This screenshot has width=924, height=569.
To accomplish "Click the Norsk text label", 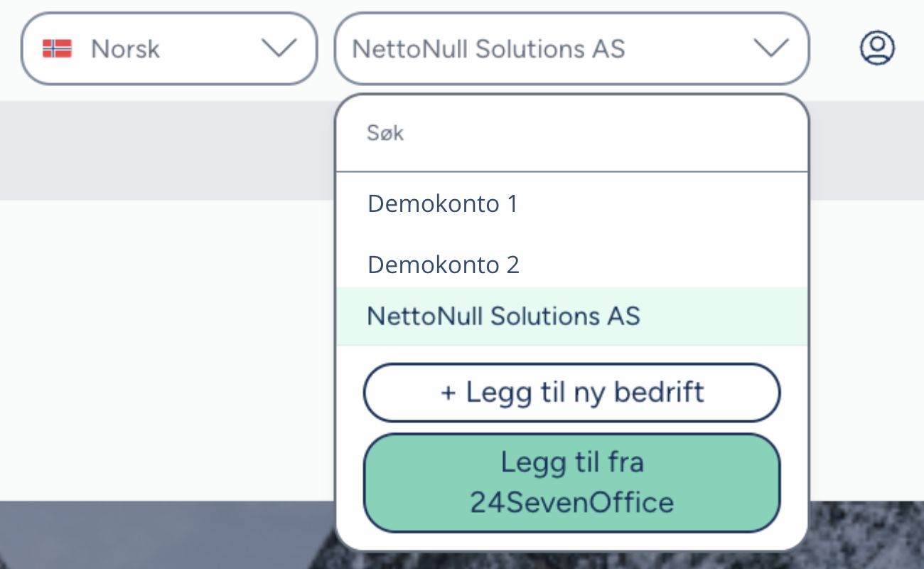I will coord(126,49).
